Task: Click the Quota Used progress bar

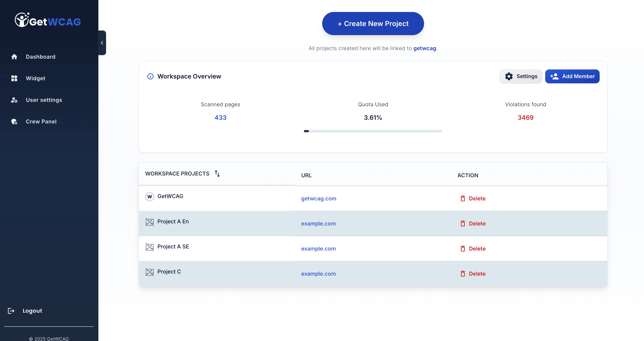Action: (x=373, y=131)
